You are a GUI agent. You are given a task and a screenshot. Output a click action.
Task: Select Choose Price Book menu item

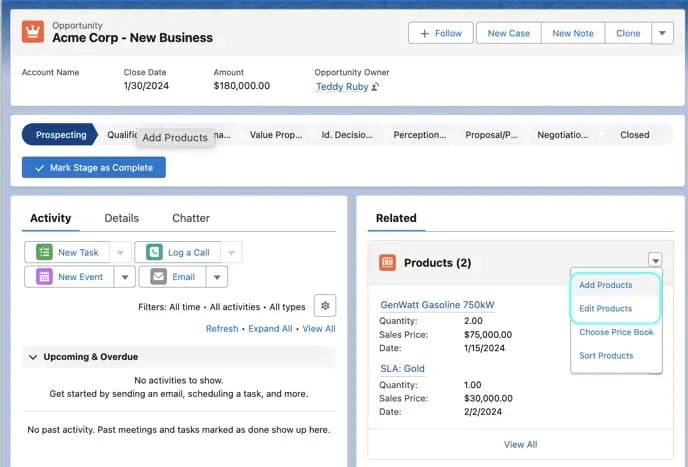click(x=616, y=332)
